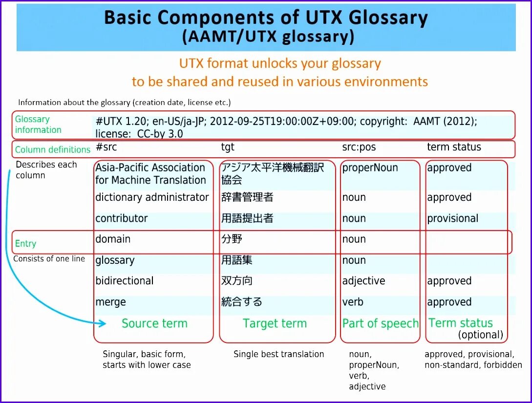
Task: Select the 'Column definitions' label
Action: pos(53,149)
